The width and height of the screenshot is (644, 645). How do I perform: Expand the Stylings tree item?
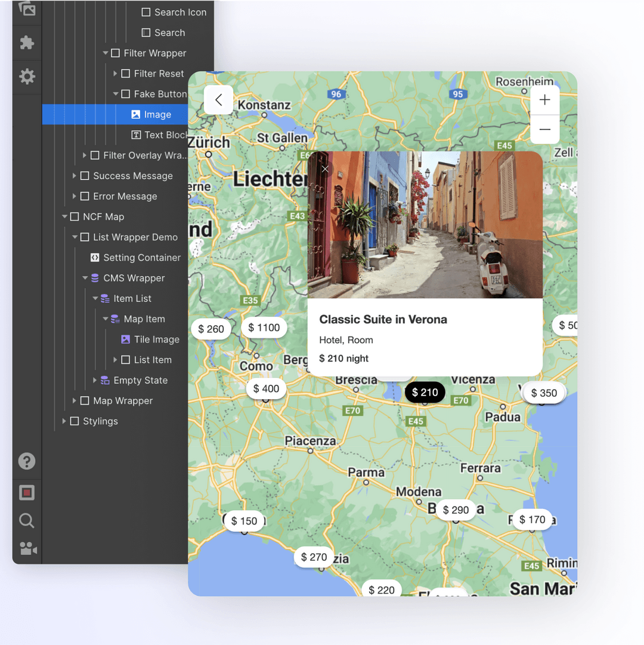coord(64,421)
